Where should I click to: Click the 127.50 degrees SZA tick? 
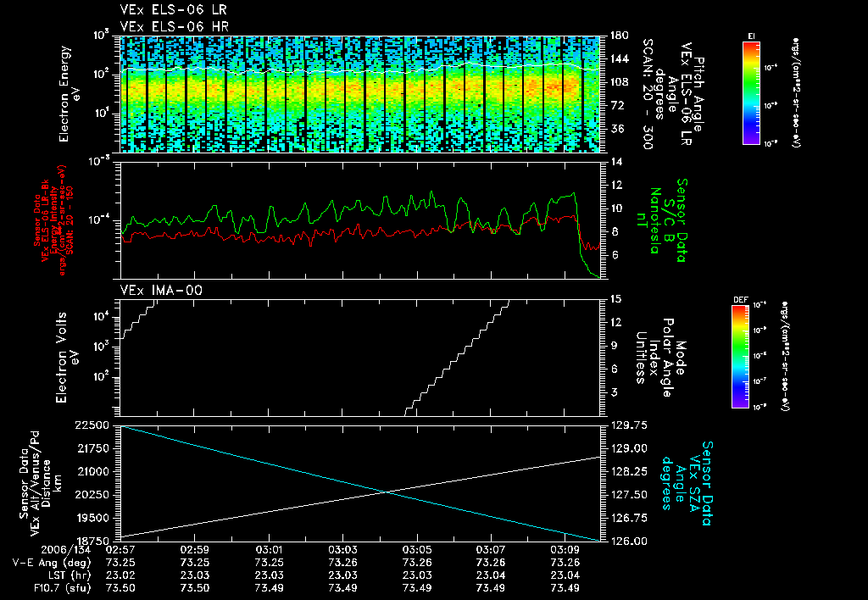629,495
